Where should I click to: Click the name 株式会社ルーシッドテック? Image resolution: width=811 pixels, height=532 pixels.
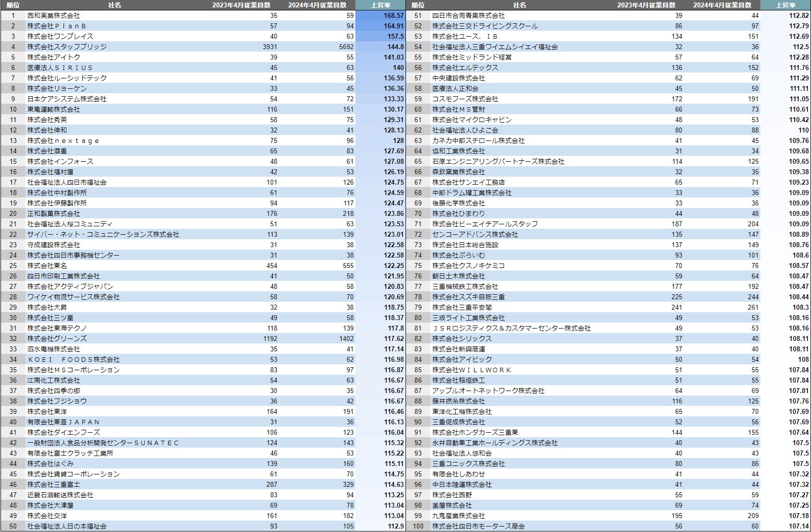point(67,78)
